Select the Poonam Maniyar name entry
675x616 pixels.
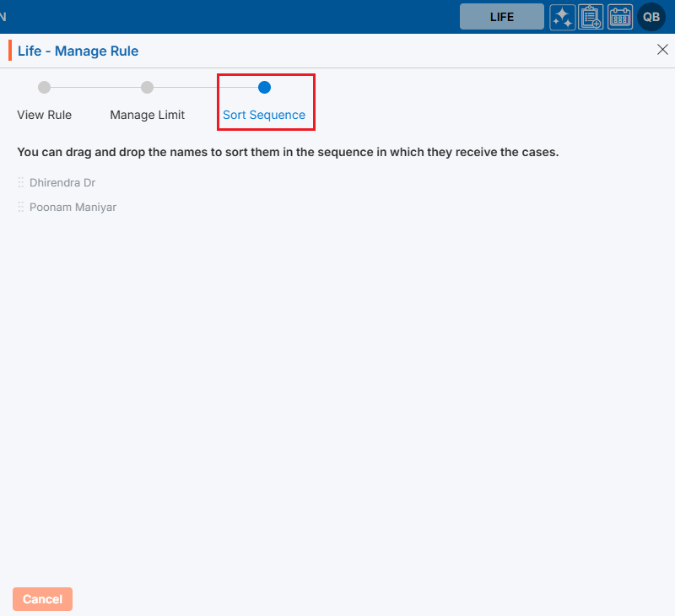tap(73, 207)
